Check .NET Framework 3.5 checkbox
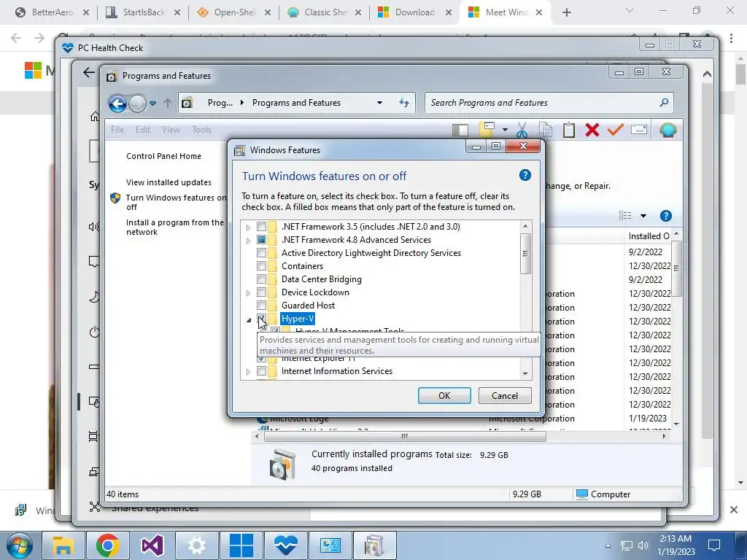Viewport: 747px width, 560px height. tap(261, 227)
